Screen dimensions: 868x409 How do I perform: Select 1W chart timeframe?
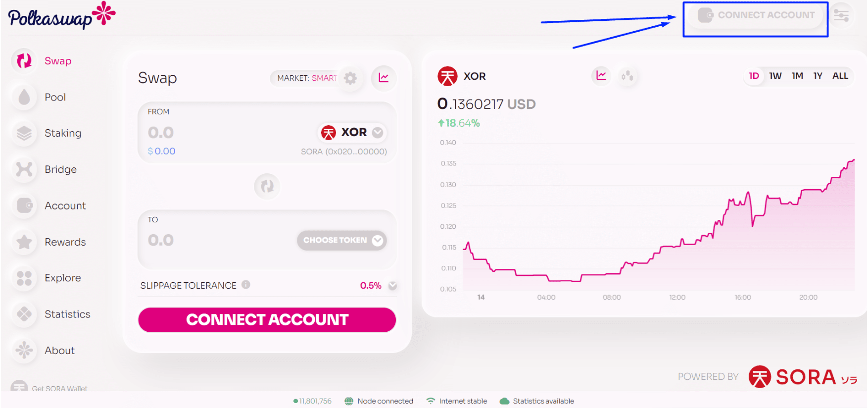coord(775,76)
